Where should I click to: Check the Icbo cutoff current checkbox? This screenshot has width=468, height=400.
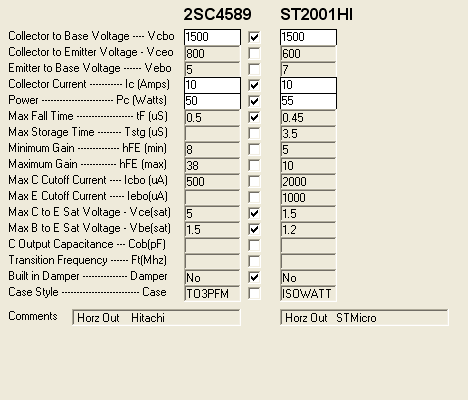tap(254, 181)
